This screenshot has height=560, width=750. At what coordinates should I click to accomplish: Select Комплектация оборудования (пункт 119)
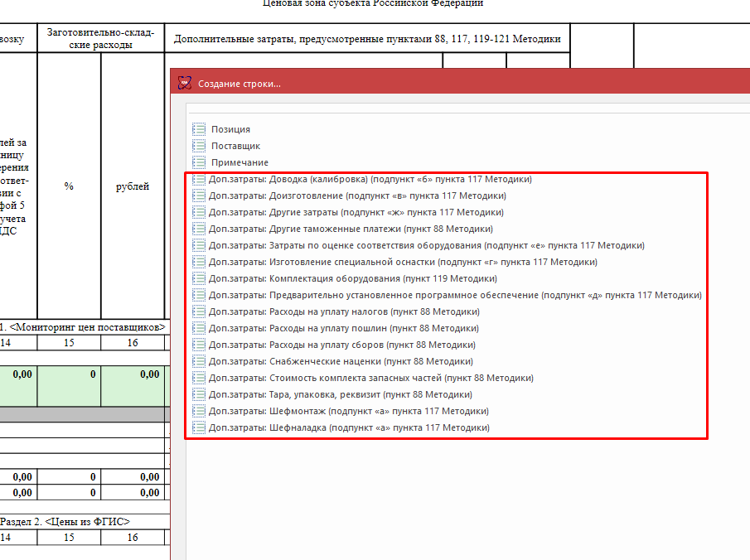point(353,278)
